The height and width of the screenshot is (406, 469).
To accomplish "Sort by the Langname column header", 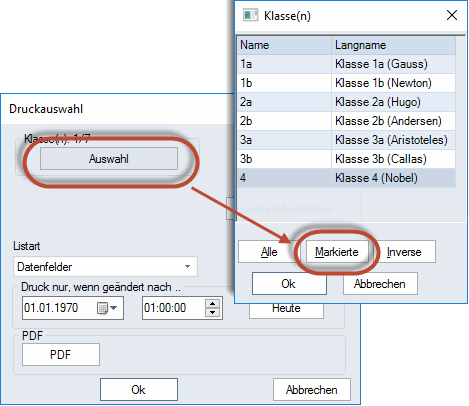I will 393,45.
